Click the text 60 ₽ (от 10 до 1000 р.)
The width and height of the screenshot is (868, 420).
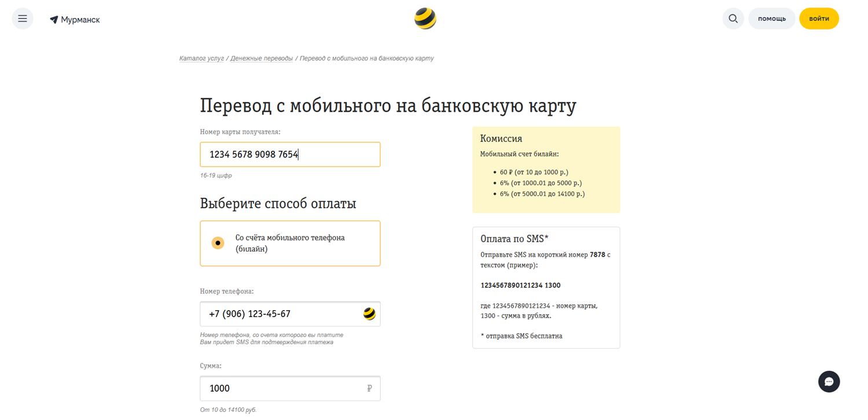click(534, 172)
